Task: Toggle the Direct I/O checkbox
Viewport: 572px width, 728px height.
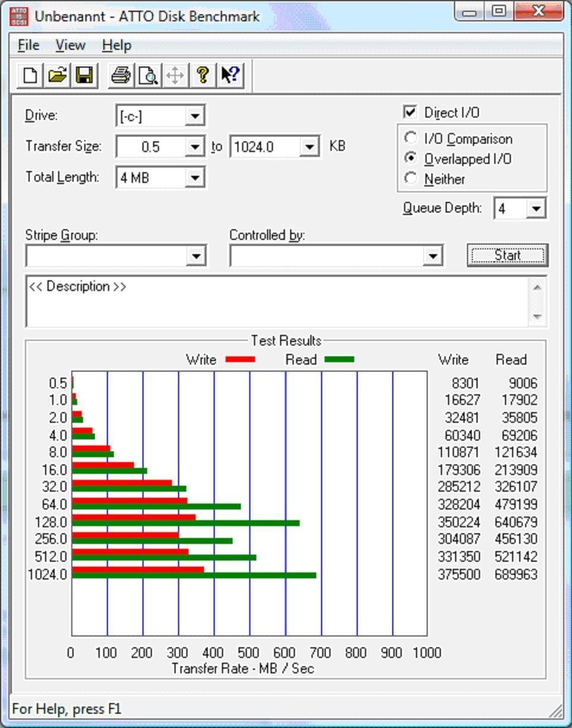Action: 410,112
